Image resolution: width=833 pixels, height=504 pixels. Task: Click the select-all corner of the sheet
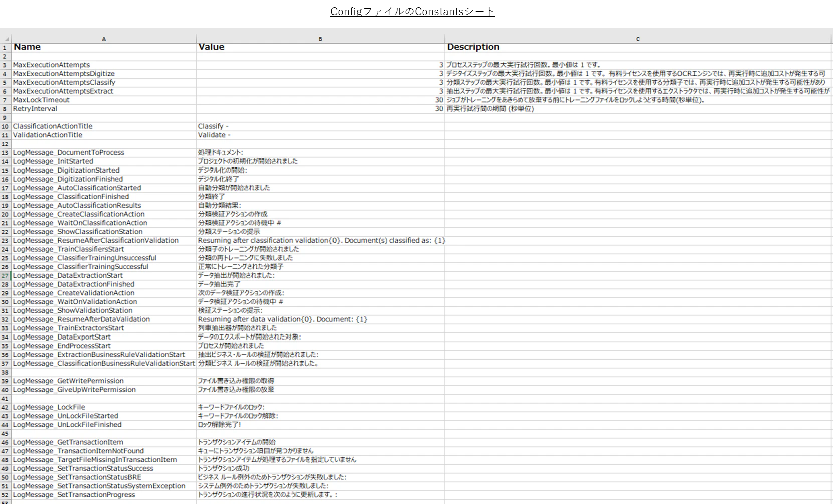6,39
